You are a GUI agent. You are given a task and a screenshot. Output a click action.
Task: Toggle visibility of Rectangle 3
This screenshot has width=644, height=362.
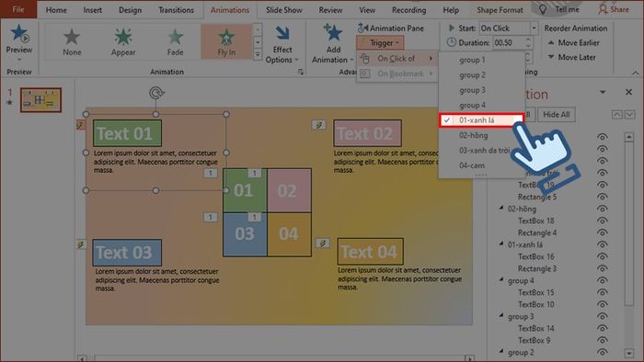click(x=602, y=268)
